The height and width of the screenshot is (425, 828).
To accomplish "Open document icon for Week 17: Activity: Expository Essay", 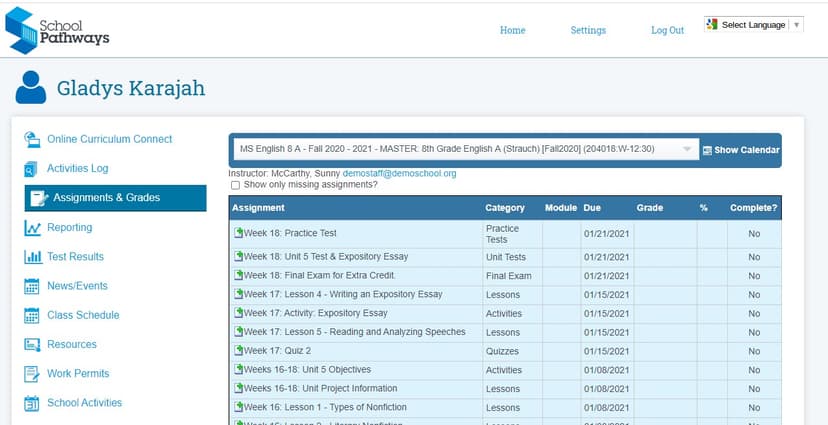I will (238, 313).
